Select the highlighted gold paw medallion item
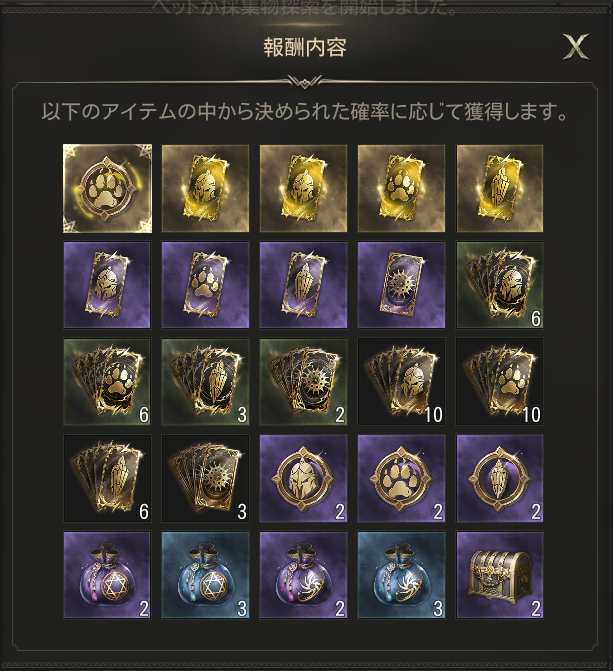This screenshot has height=671, width=613. (107, 188)
